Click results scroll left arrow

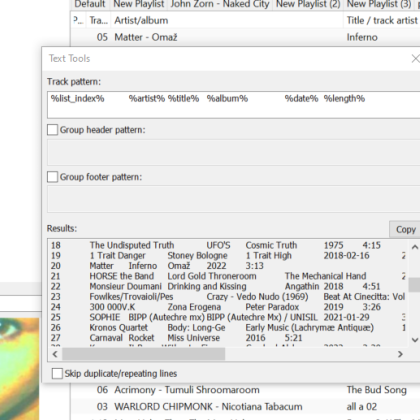55,354
